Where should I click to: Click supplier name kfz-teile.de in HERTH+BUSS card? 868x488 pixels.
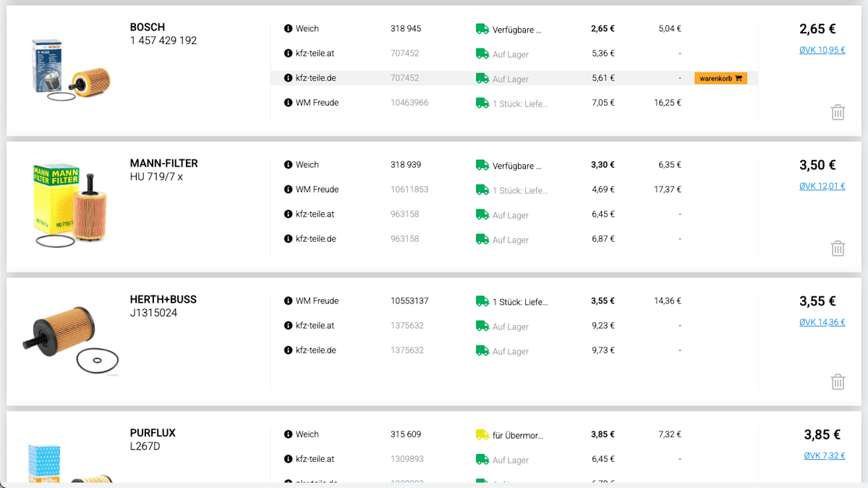tap(316, 350)
